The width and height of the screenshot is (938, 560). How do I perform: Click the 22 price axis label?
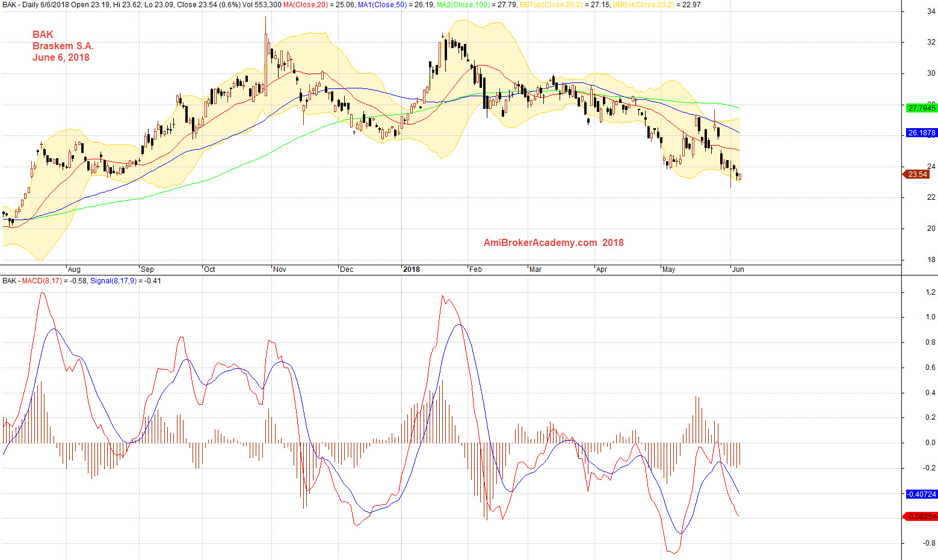931,197
